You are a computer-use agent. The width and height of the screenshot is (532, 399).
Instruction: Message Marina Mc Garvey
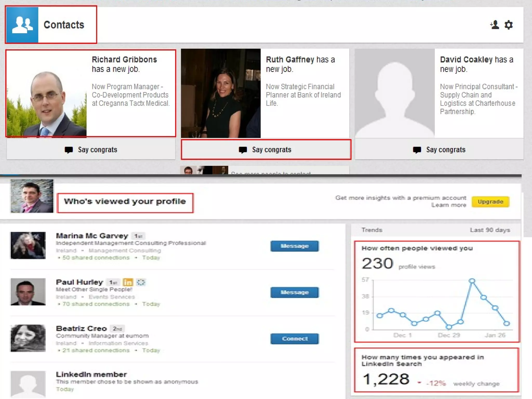[x=294, y=246]
